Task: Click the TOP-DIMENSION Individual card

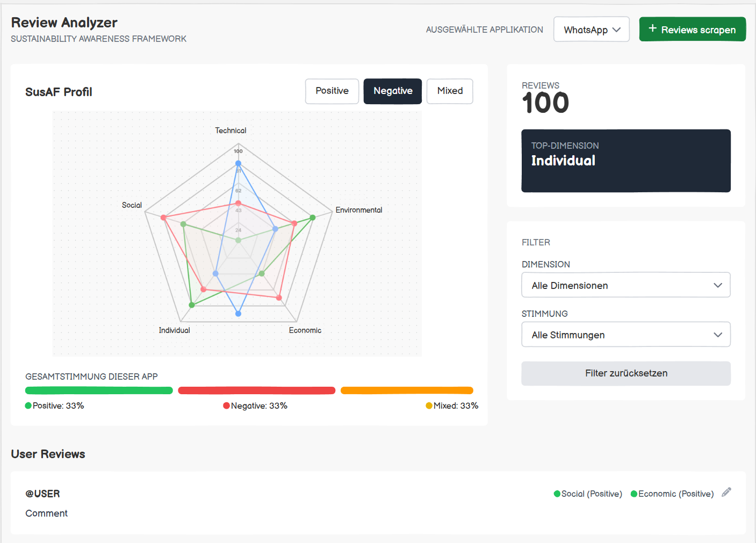Action: [626, 161]
